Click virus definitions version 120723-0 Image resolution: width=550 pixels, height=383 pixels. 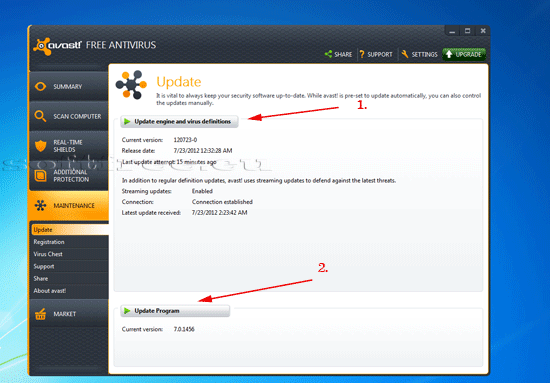pos(185,140)
